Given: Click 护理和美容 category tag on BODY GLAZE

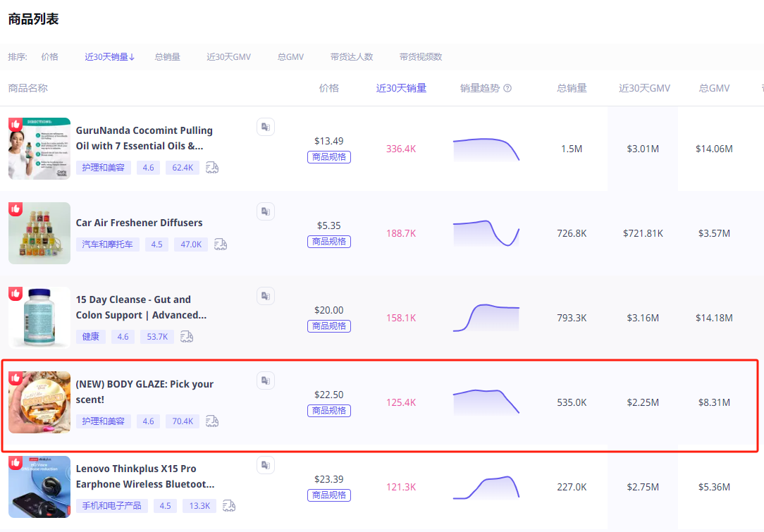Looking at the screenshot, I should 103,421.
